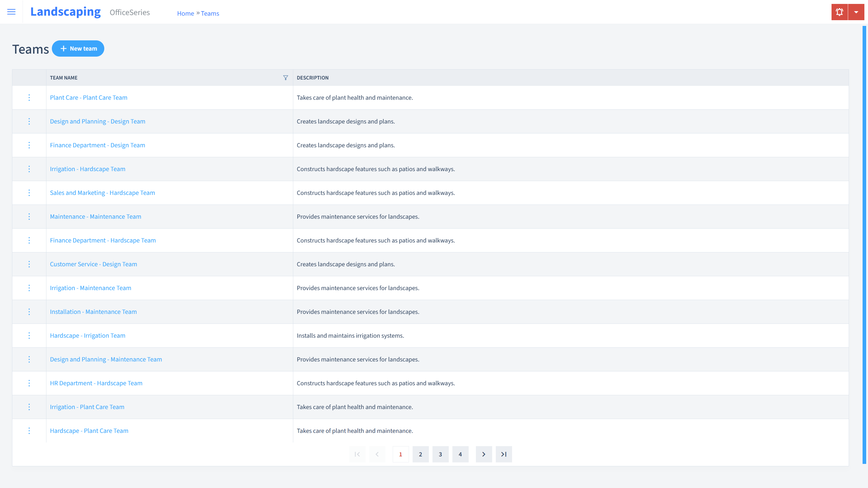Go to first page using start arrow
The image size is (868, 488).
[357, 454]
